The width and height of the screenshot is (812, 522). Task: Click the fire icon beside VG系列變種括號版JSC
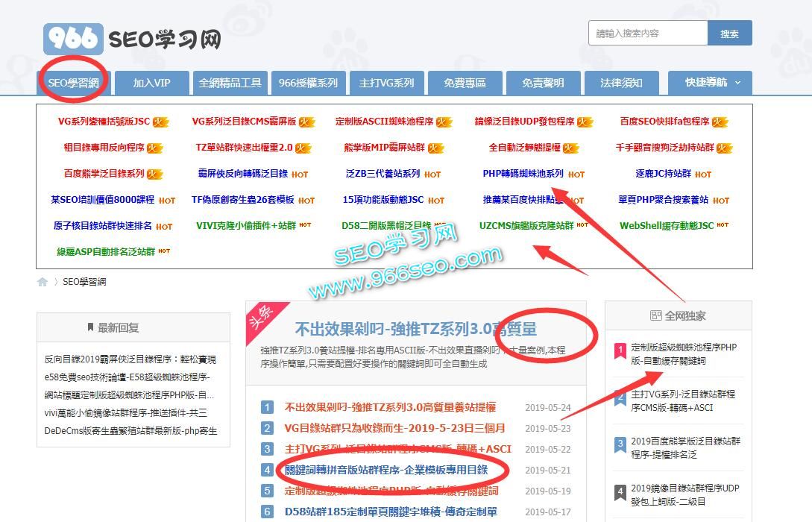tap(160, 122)
